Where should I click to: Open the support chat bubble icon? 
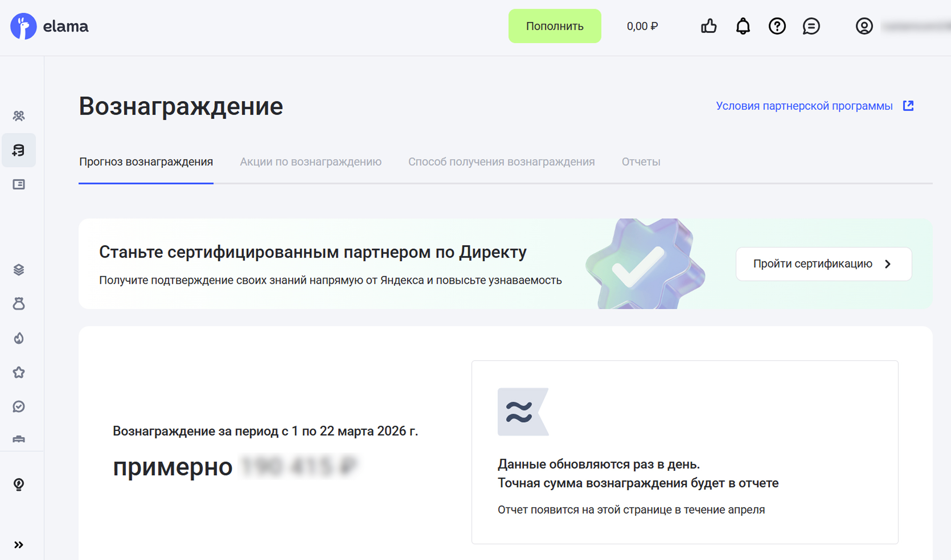tap(811, 26)
